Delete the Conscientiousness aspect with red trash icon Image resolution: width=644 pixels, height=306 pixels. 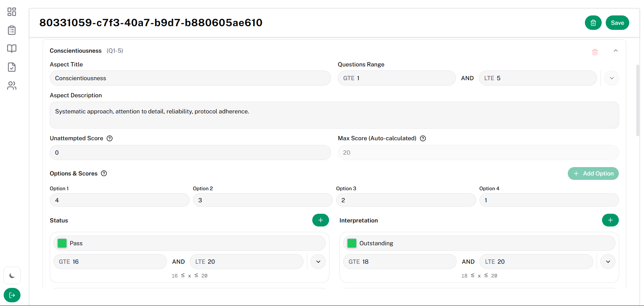[595, 52]
